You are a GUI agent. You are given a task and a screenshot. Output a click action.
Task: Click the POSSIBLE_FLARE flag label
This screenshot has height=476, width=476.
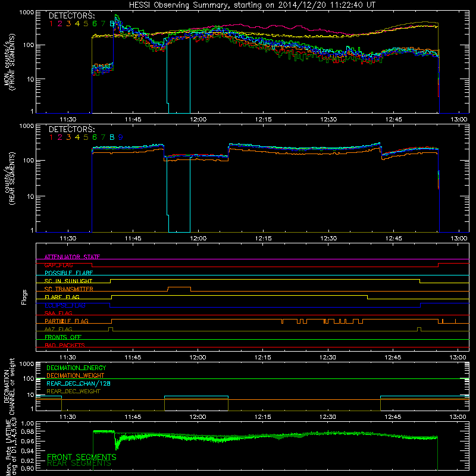click(x=68, y=273)
